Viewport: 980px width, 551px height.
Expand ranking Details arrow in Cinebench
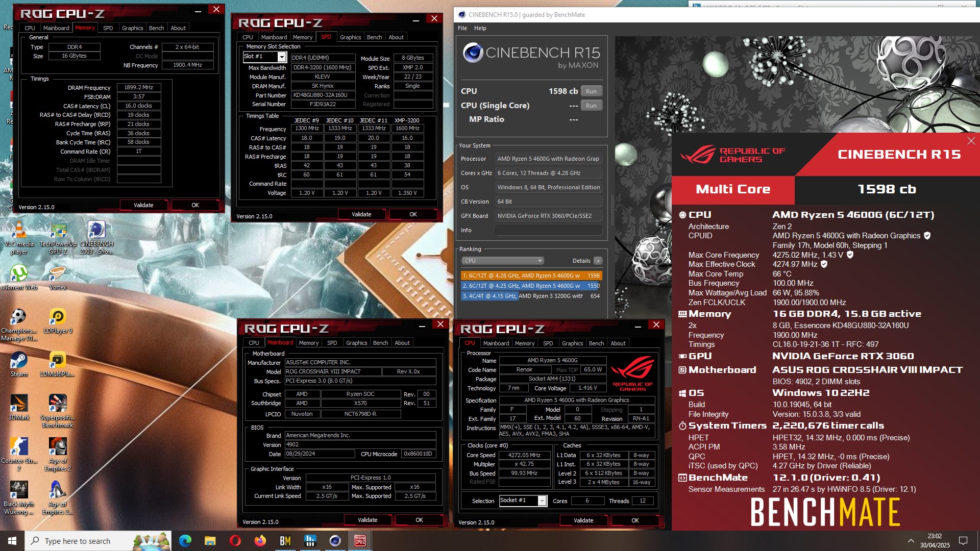click(598, 261)
